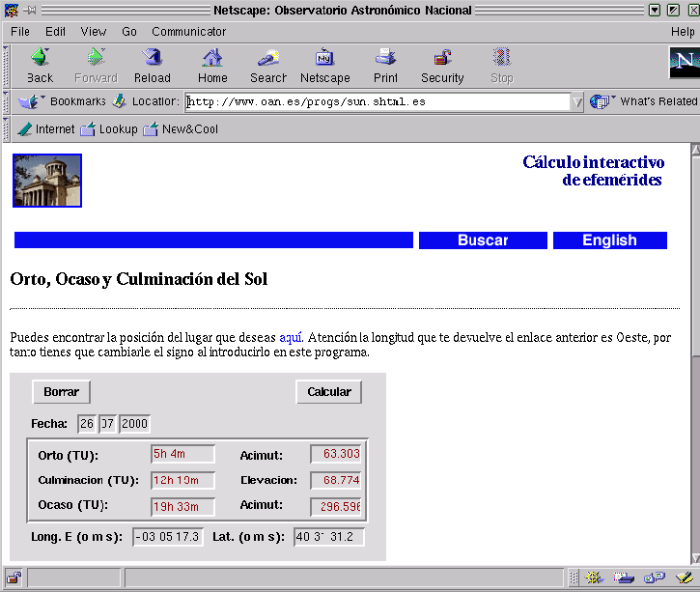This screenshot has width=700, height=592.
Task: Click the vertical page scrollbar
Action: [693, 435]
